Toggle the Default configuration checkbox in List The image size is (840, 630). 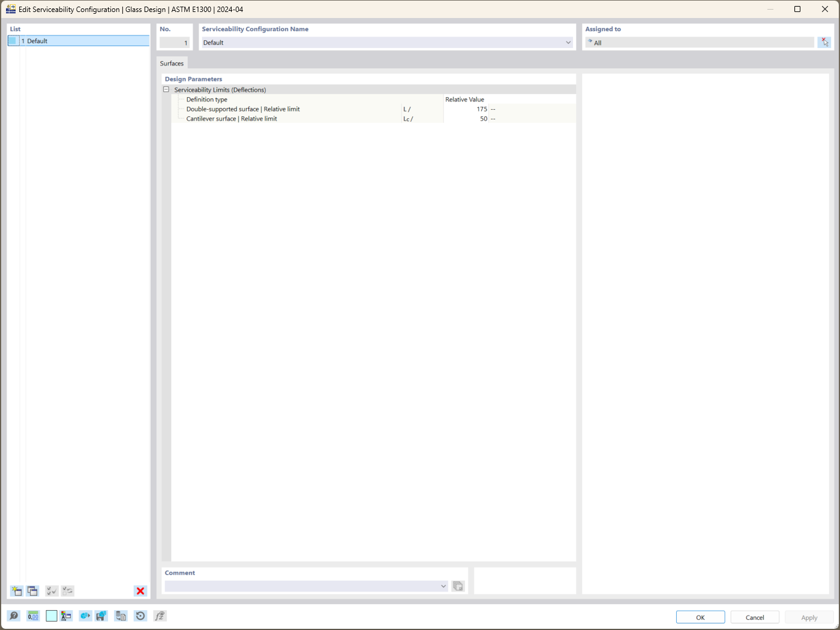click(13, 40)
